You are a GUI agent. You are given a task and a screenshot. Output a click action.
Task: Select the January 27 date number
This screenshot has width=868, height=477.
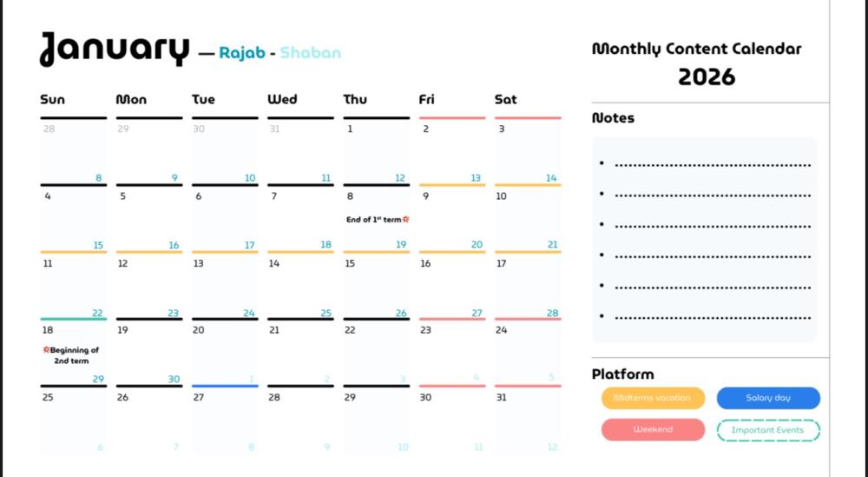(x=199, y=397)
